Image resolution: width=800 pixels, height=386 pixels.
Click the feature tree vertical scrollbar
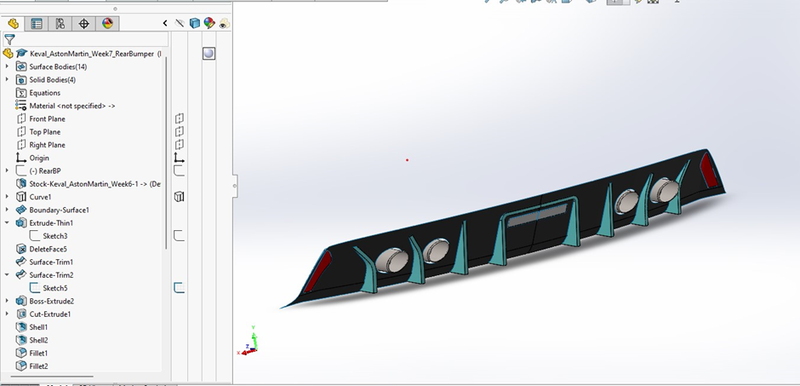pyautogui.click(x=166, y=153)
